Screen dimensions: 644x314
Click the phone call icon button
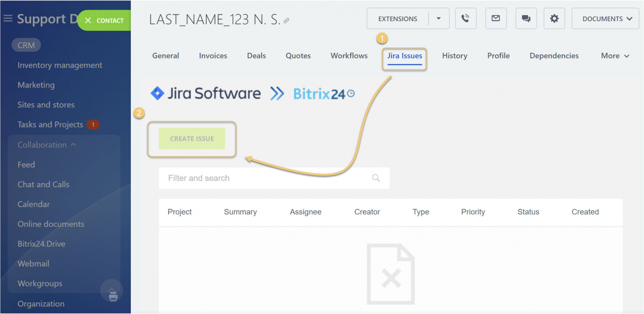(x=465, y=19)
